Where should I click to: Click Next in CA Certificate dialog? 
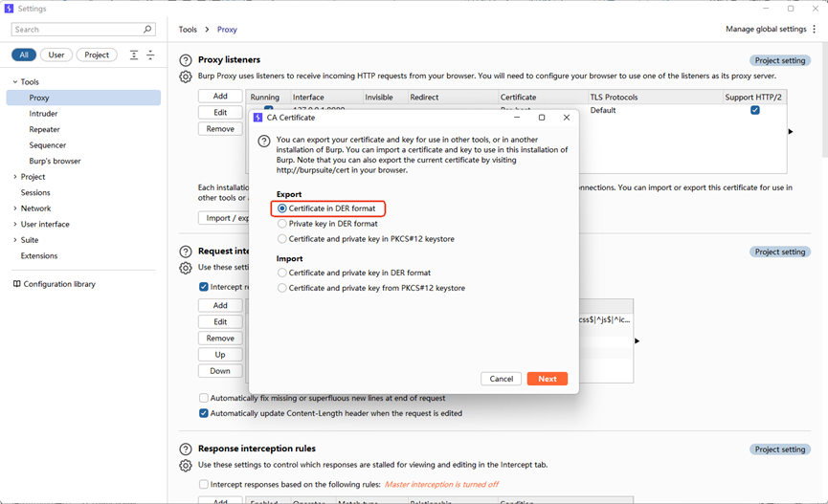(x=548, y=379)
